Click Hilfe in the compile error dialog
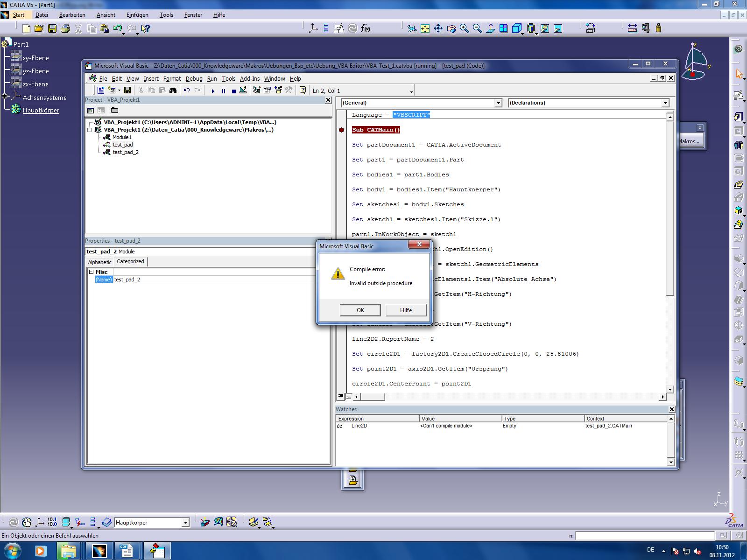The width and height of the screenshot is (747, 560). click(x=406, y=310)
